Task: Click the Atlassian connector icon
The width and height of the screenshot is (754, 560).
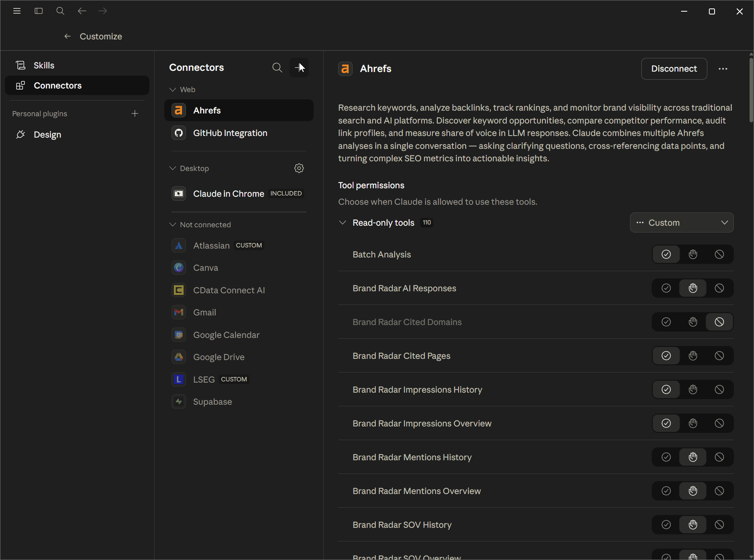Action: [x=179, y=245]
